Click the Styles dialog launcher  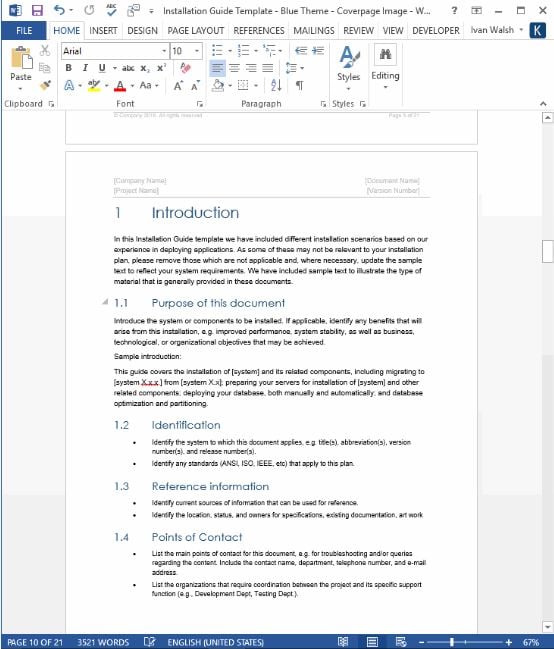click(x=363, y=104)
